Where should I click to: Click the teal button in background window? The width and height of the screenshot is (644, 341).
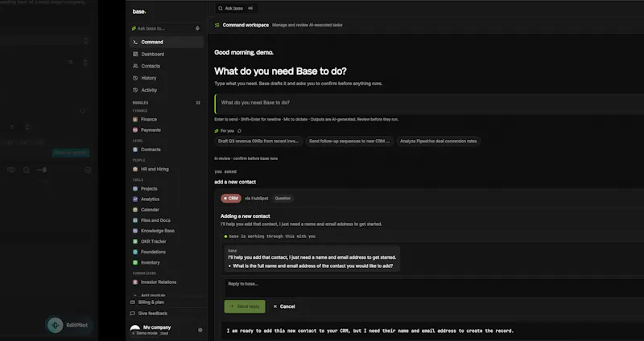[x=71, y=153]
